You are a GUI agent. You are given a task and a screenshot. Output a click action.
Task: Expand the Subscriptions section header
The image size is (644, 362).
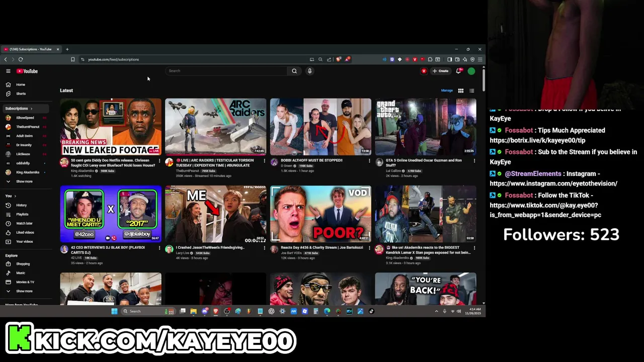point(19,109)
